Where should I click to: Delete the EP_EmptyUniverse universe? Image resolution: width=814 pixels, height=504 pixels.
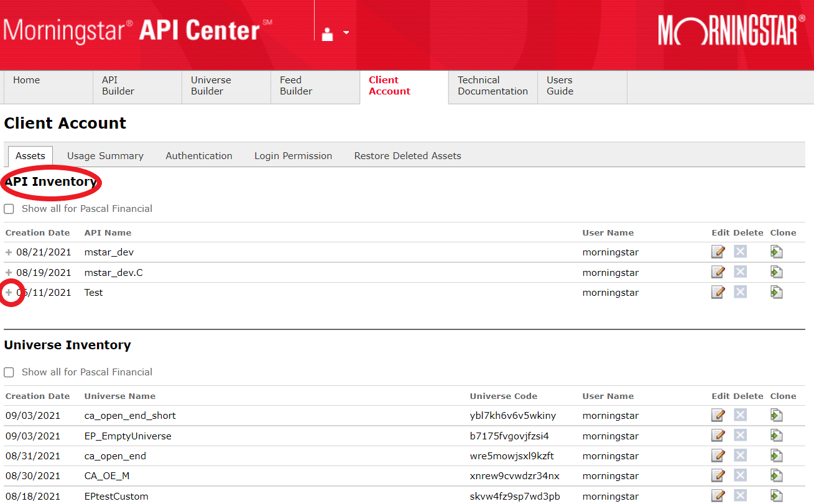[740, 436]
